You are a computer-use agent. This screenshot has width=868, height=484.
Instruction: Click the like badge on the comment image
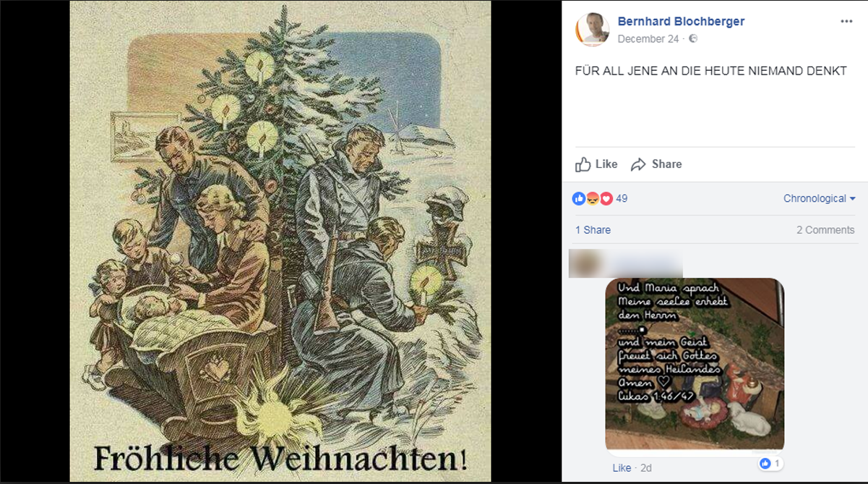click(770, 463)
